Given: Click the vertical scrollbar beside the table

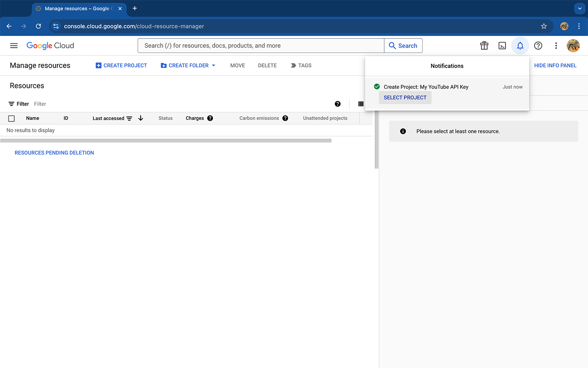Looking at the screenshot, I should click(x=376, y=140).
